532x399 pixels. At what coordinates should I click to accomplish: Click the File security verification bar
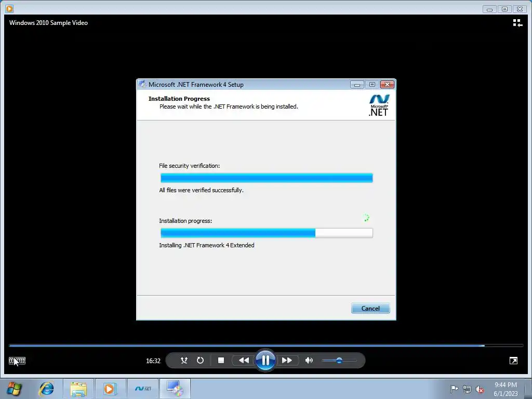[267, 178]
